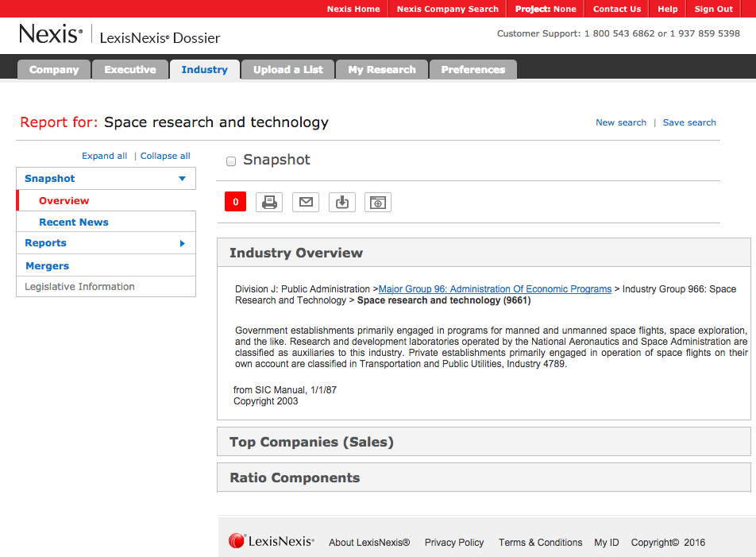Click the Nexis logo at top left
The width and height of the screenshot is (756, 557).
51,33
